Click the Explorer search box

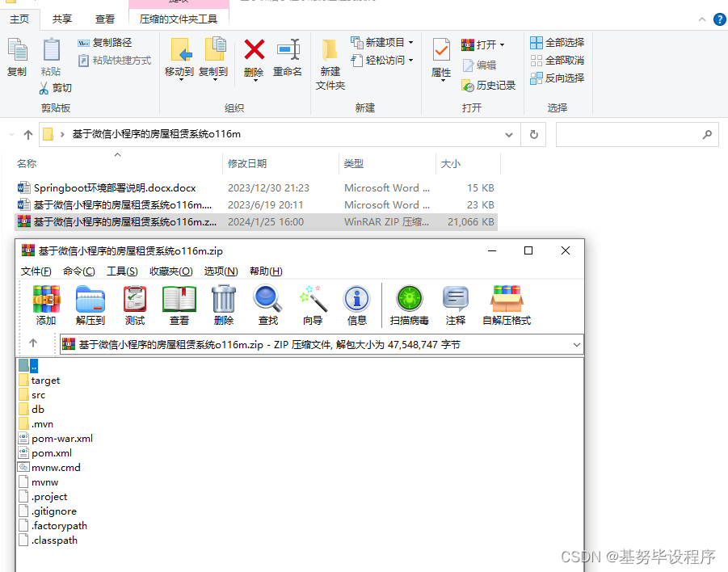(x=637, y=135)
